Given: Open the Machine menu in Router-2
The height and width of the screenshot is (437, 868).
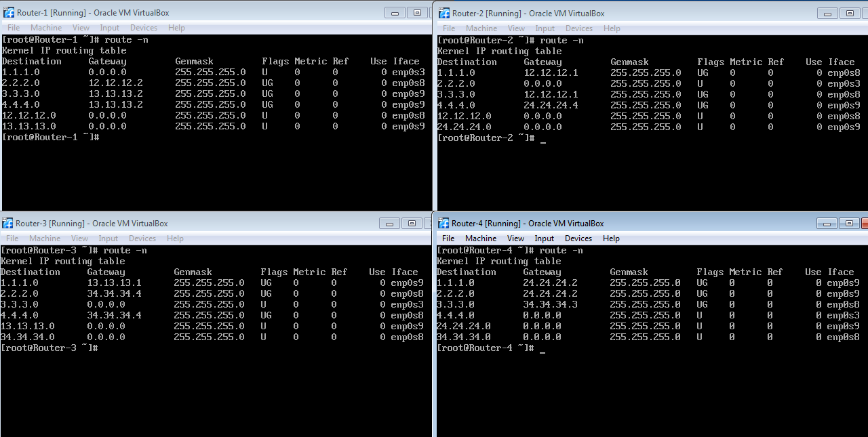Looking at the screenshot, I should click(x=481, y=28).
